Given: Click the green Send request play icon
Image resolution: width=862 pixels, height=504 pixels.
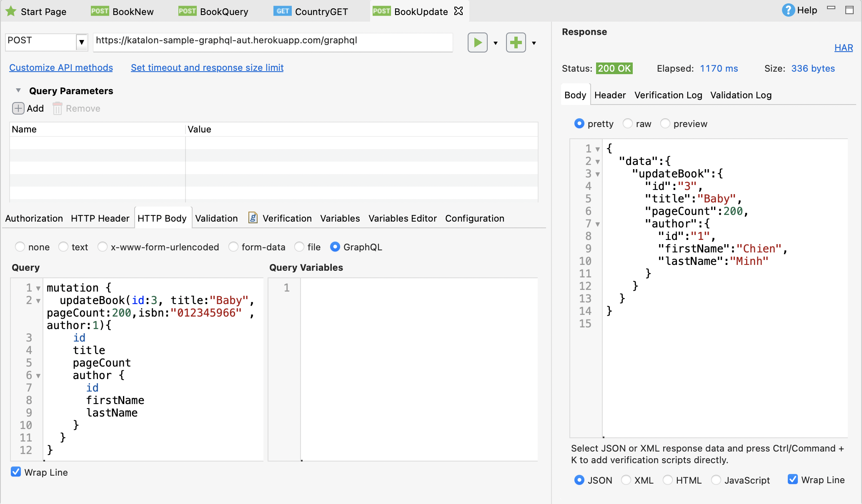Looking at the screenshot, I should tap(478, 42).
